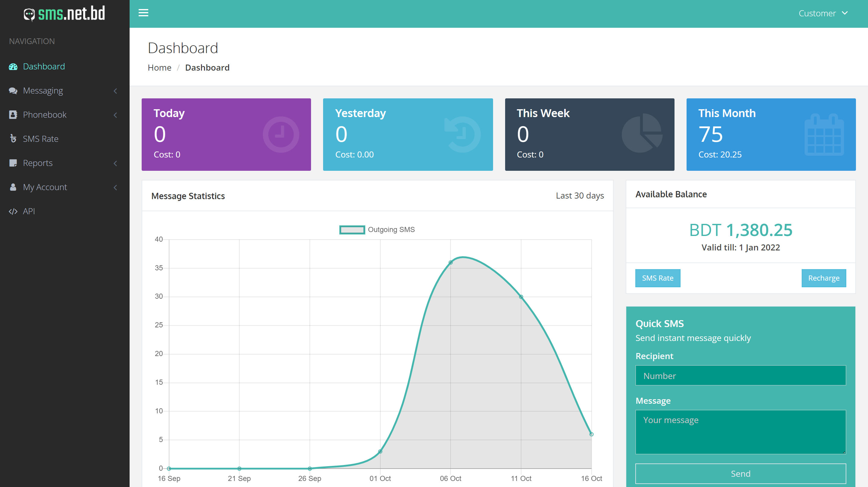Open the Home breadcrumb link

click(x=159, y=68)
